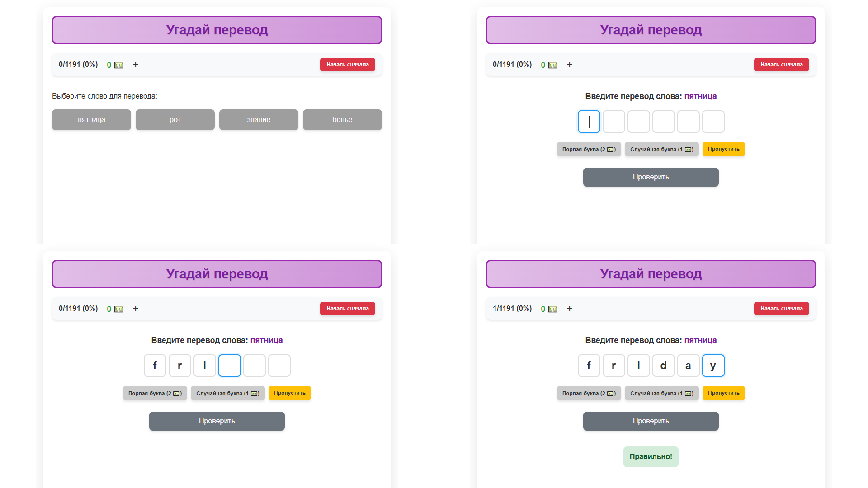Use 'Первая буква' hint under the empty letter boxes

[589, 149]
